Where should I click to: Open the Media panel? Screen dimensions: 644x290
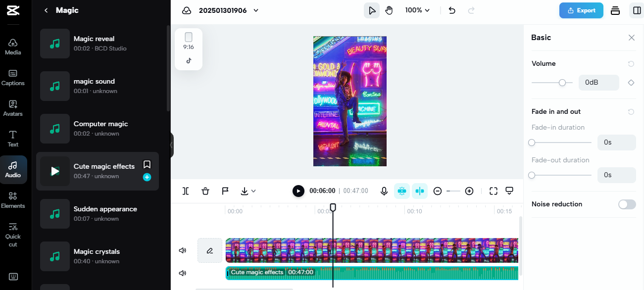pyautogui.click(x=13, y=47)
